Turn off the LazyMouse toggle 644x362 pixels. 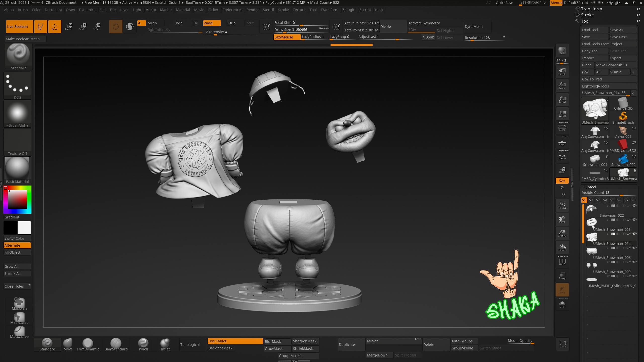pos(287,37)
